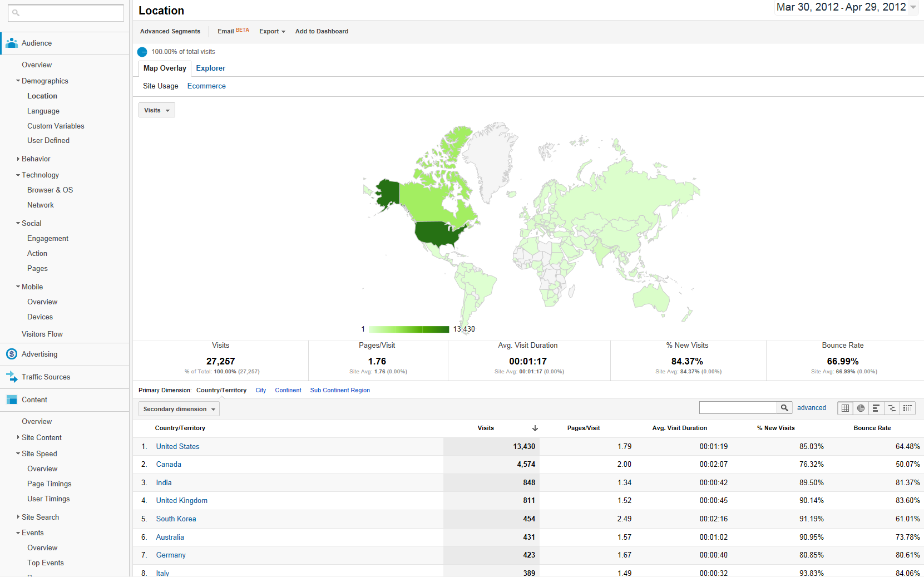The width and height of the screenshot is (924, 577).
Task: Toggle sort direction on the Visits column
Action: tap(535, 428)
